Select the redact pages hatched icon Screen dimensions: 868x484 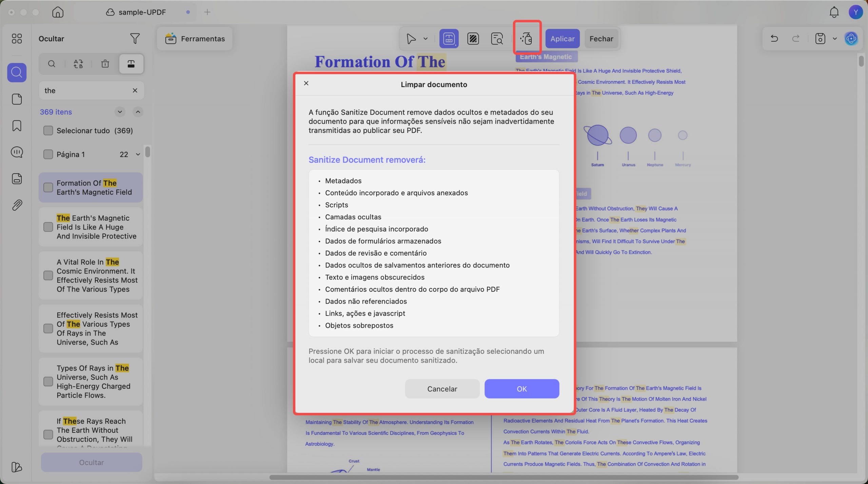click(x=473, y=39)
